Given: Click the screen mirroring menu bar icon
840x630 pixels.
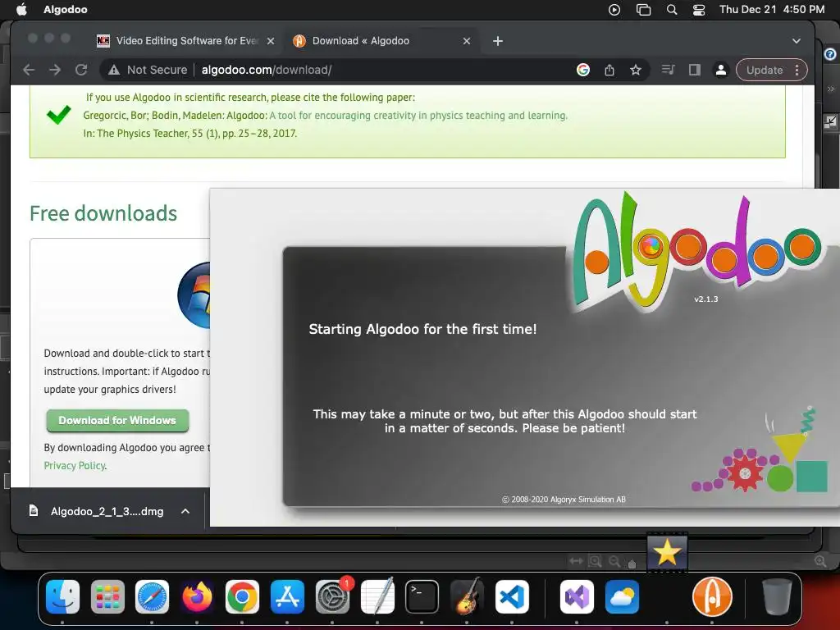Looking at the screenshot, I should click(x=643, y=10).
